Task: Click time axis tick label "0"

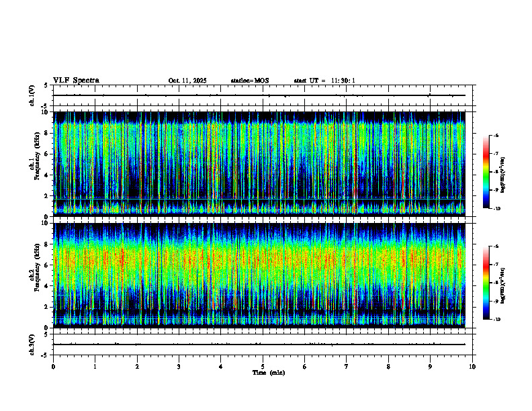Action: pyautogui.click(x=53, y=367)
